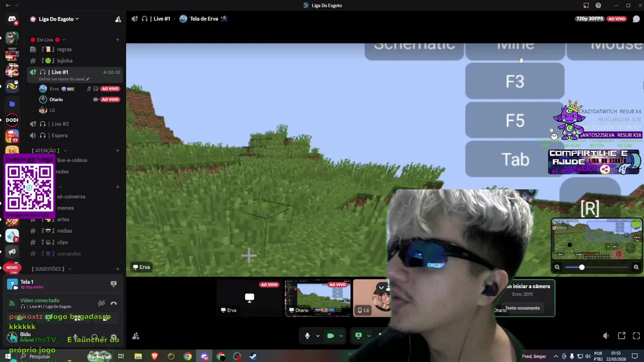Select Erva stream tile
Viewport: 644px width, 362px height.
point(250,298)
